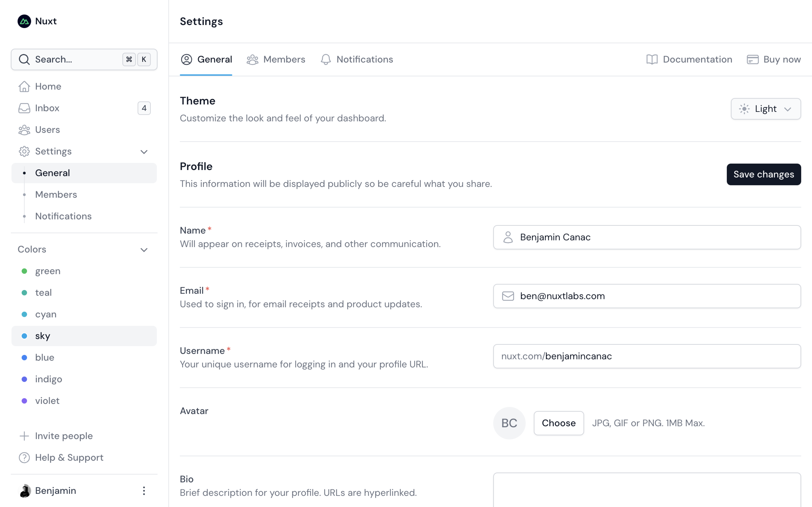Image resolution: width=812 pixels, height=507 pixels.
Task: Collapse the Settings section in sidebar
Action: [144, 152]
